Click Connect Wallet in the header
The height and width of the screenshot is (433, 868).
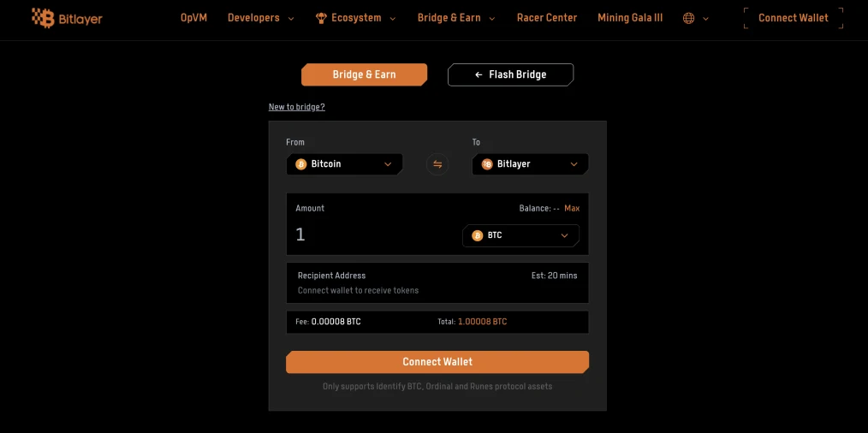(794, 18)
